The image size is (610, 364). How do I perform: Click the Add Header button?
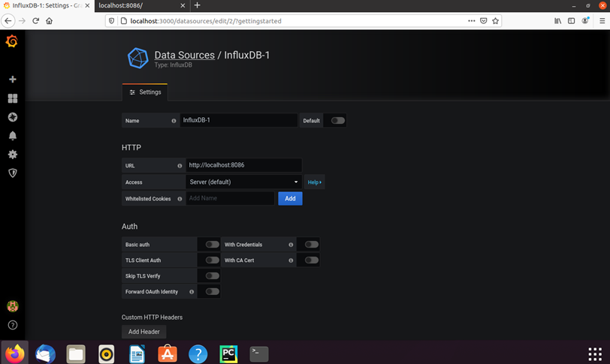[144, 332]
